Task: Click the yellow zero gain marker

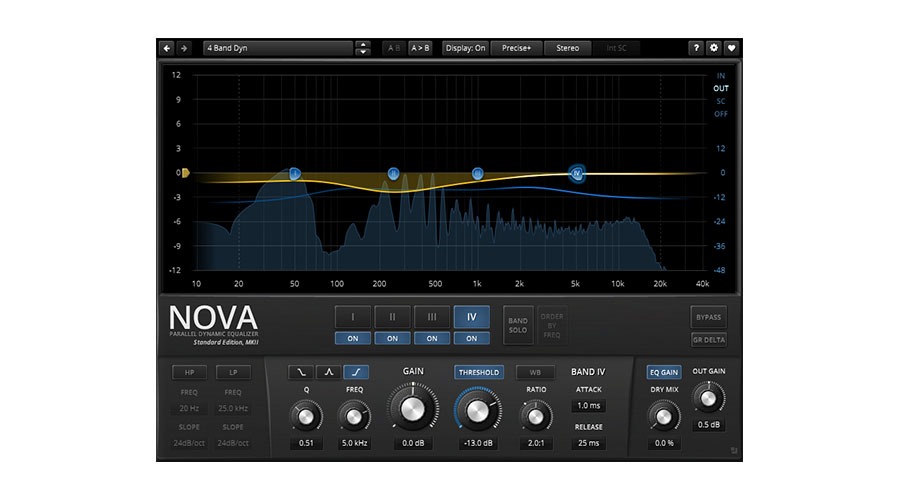Action: (185, 172)
